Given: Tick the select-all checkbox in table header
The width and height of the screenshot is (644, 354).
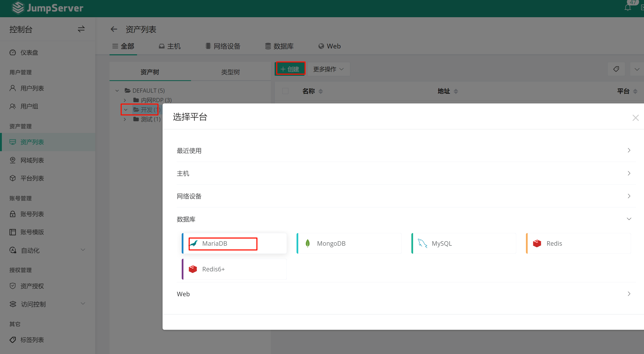Looking at the screenshot, I should [x=285, y=91].
